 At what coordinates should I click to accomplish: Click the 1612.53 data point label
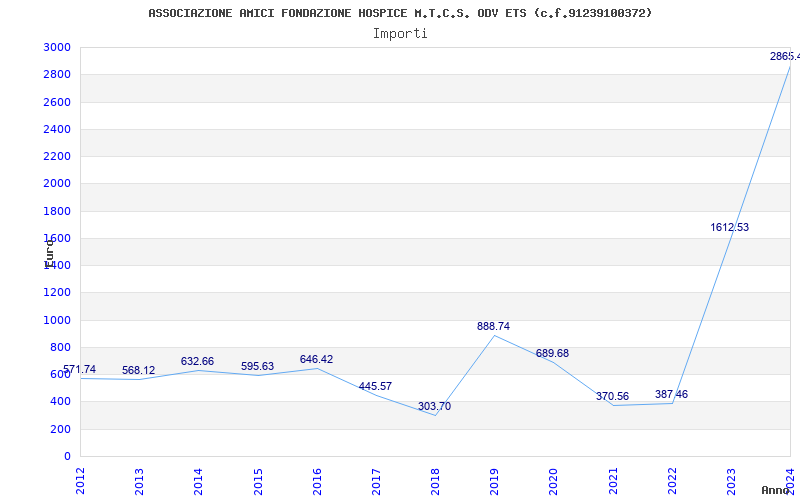[729, 228]
